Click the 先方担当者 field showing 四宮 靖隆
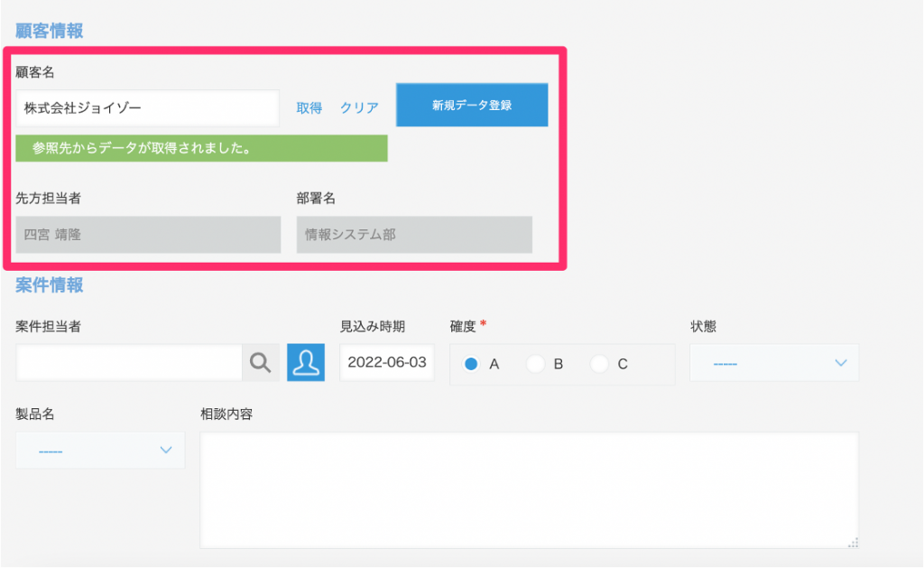Screen dimensions: 924x568 [149, 235]
